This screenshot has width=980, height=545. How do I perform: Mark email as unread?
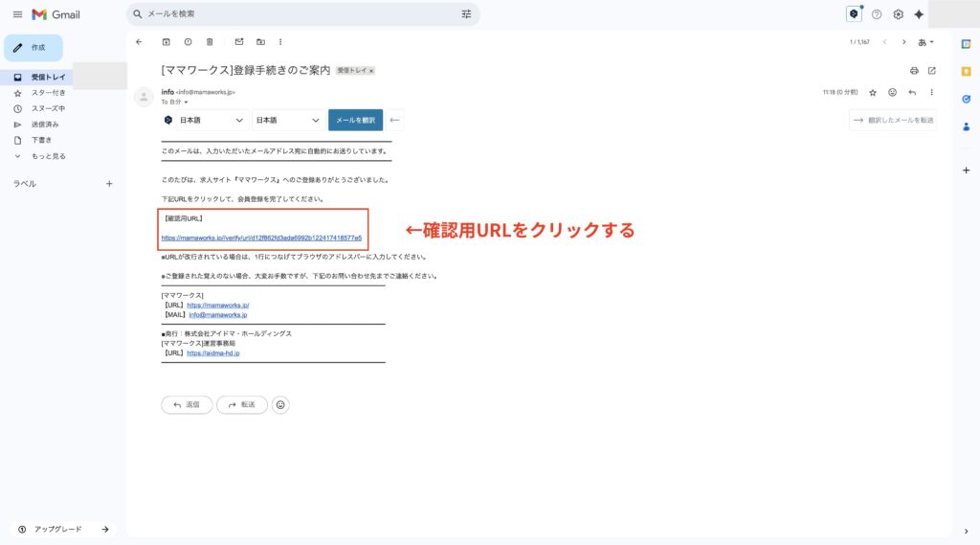pyautogui.click(x=238, y=42)
